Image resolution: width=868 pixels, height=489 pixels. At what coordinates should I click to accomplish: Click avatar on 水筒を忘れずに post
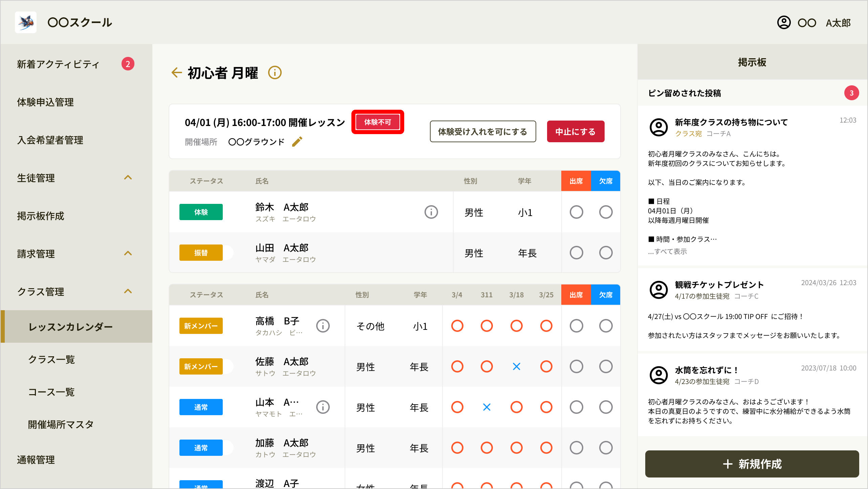pos(658,375)
